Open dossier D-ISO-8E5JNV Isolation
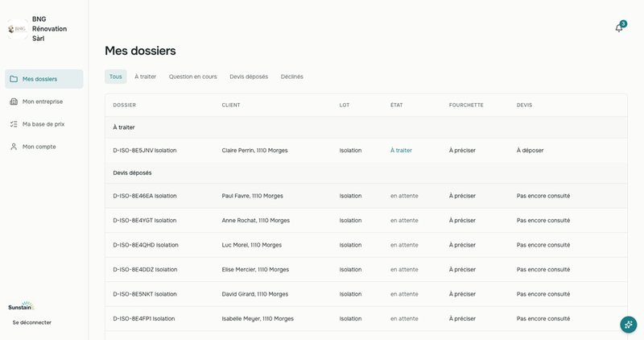This screenshot has height=340, width=644. coord(145,151)
